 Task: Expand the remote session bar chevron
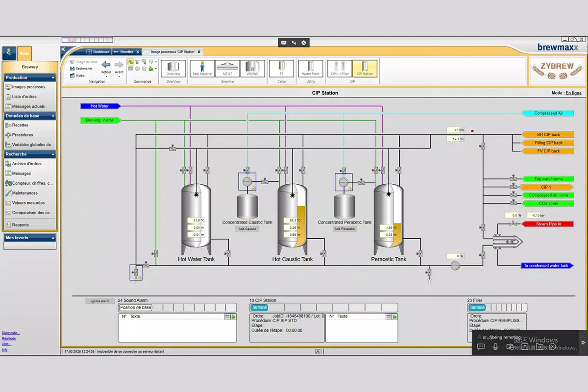pyautogui.click(x=583, y=343)
